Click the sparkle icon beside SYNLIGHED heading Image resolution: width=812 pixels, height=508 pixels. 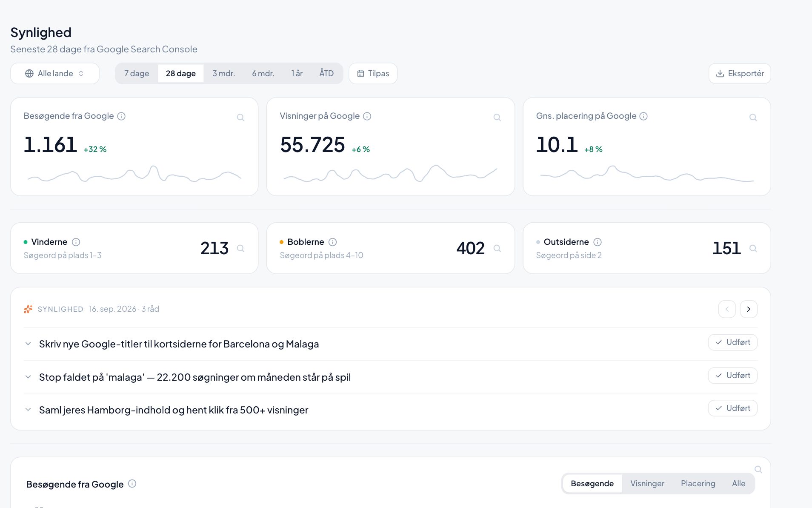coord(28,309)
